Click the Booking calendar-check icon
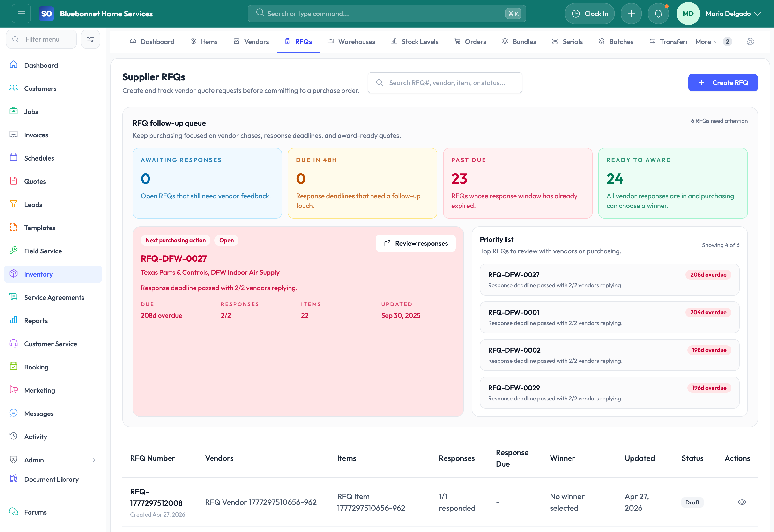Screen dimensions: 774x532 (14, 367)
